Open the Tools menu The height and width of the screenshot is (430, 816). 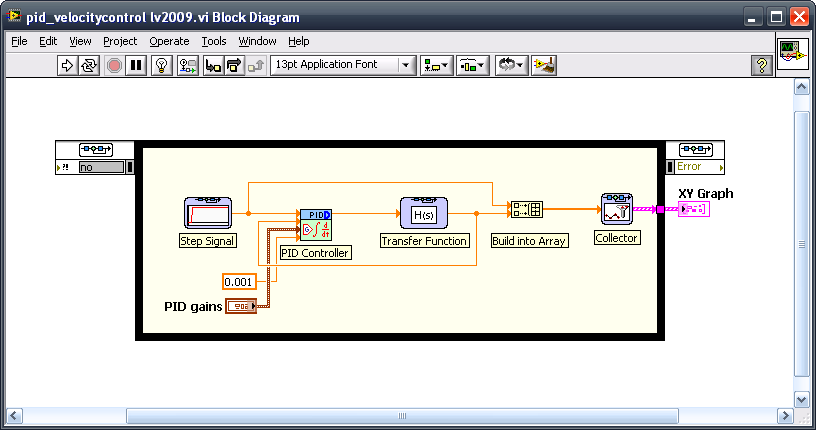point(214,41)
